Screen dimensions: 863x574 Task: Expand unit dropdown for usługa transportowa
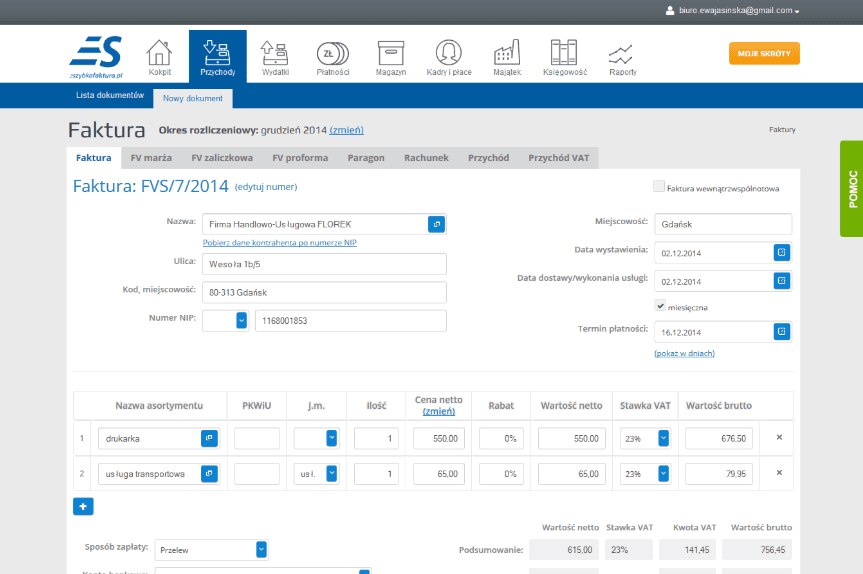331,474
